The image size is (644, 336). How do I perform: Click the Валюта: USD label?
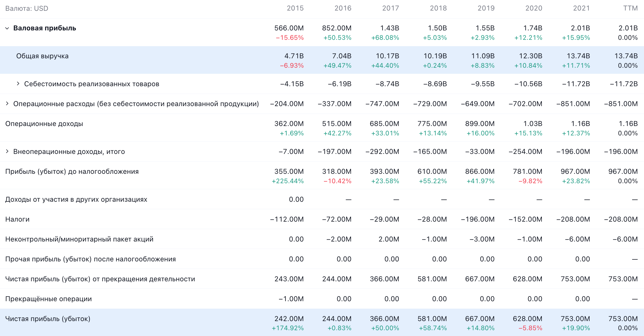point(27,9)
